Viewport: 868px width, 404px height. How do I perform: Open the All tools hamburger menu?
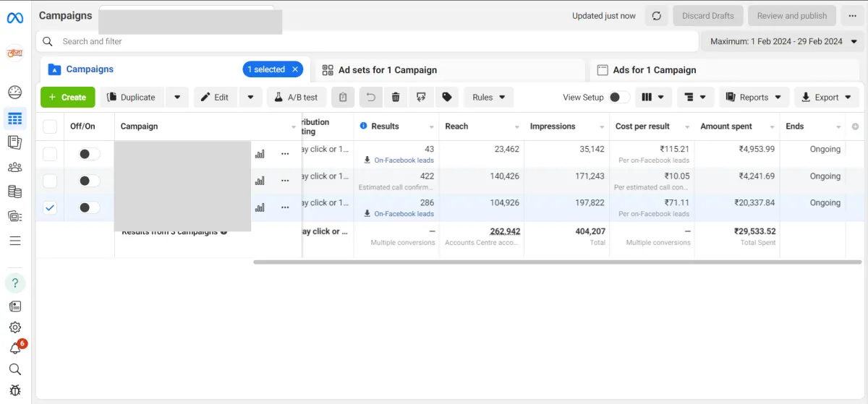(14, 241)
